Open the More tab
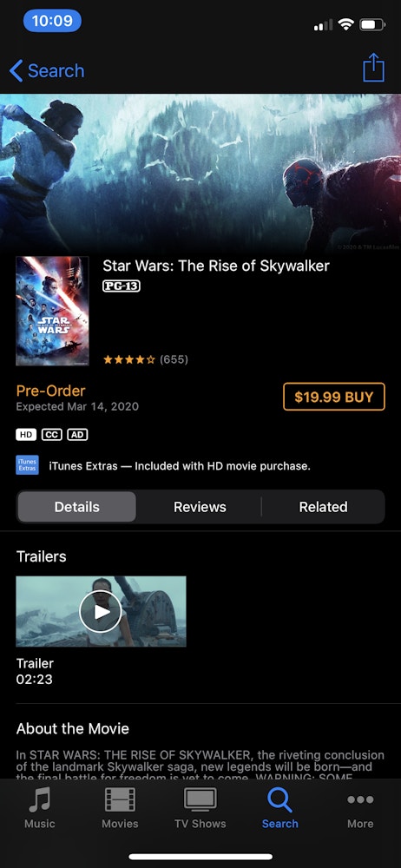This screenshot has height=868, width=401. pos(360,807)
